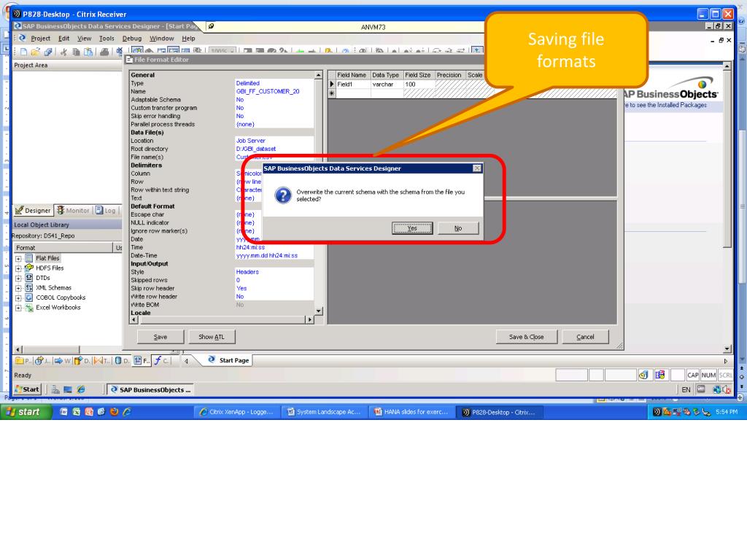Click the job server clock status icon
Image resolution: width=747 pixels, height=560 pixels.
click(x=643, y=375)
